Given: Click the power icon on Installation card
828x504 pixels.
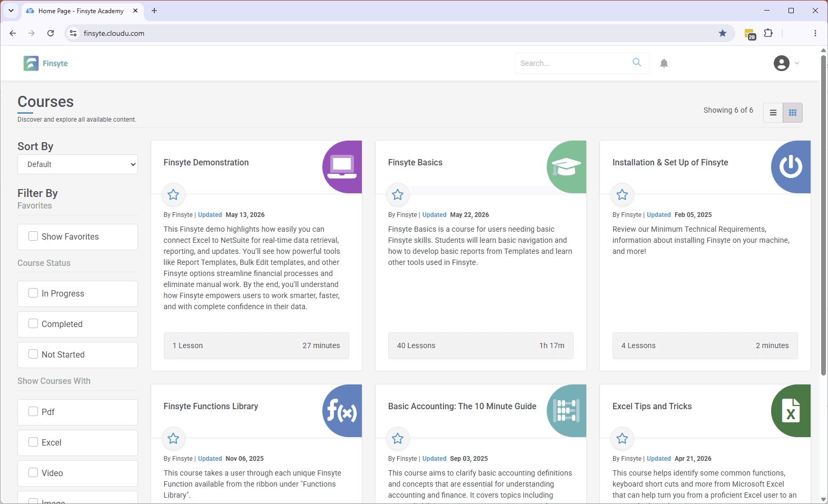Looking at the screenshot, I should [x=791, y=167].
